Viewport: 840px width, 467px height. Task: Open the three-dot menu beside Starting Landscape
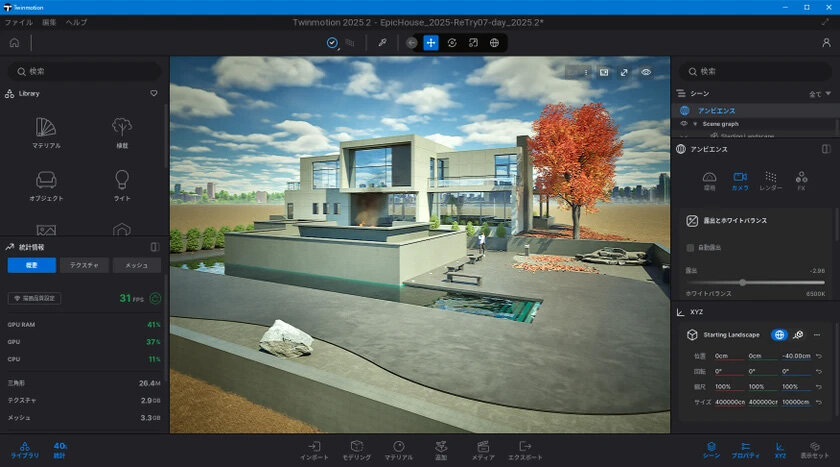point(817,335)
